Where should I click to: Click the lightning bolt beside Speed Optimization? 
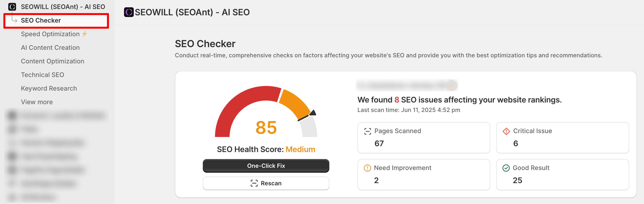(85, 34)
